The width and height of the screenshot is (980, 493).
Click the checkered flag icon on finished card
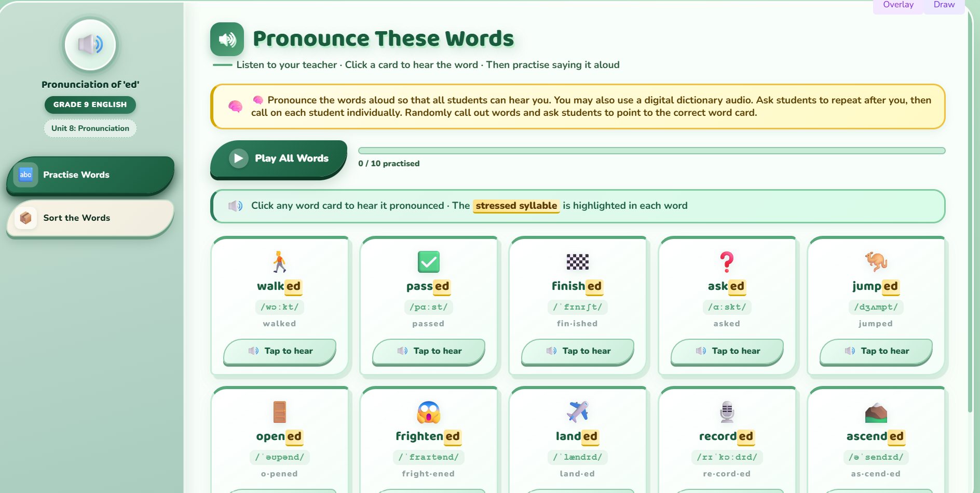coord(577,262)
